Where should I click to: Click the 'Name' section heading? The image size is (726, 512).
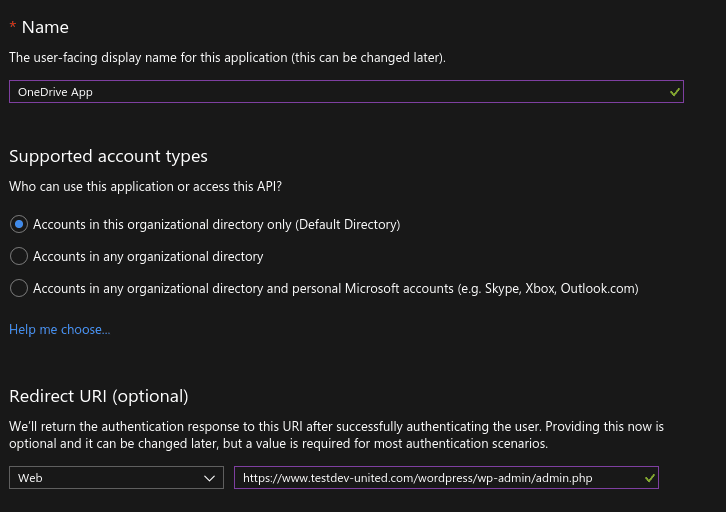45,27
